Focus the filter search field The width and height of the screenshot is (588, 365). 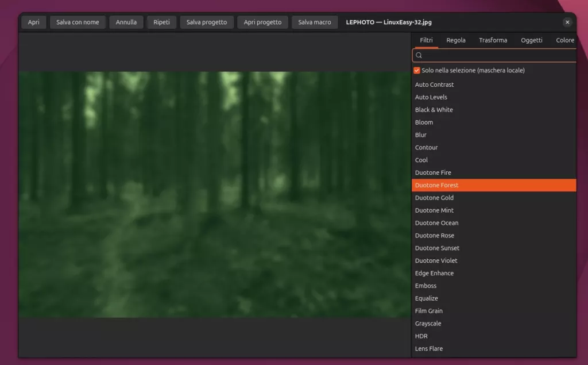pyautogui.click(x=494, y=56)
